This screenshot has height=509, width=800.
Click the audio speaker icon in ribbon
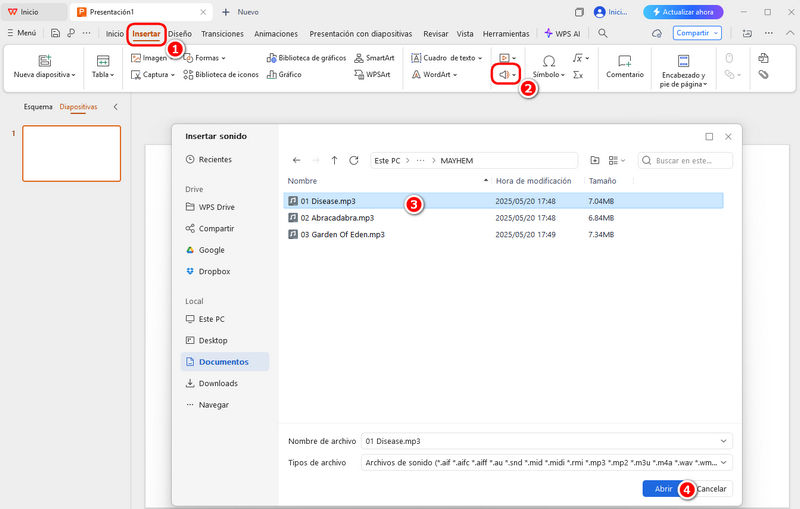pyautogui.click(x=504, y=74)
